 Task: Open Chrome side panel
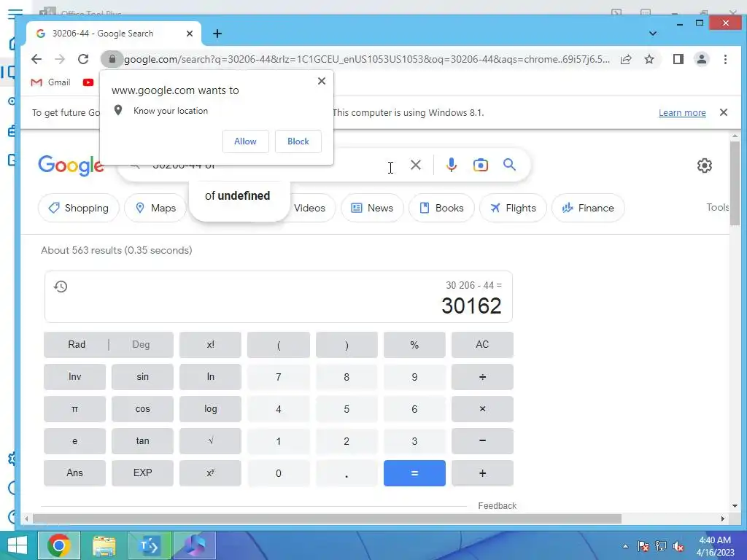click(x=678, y=59)
